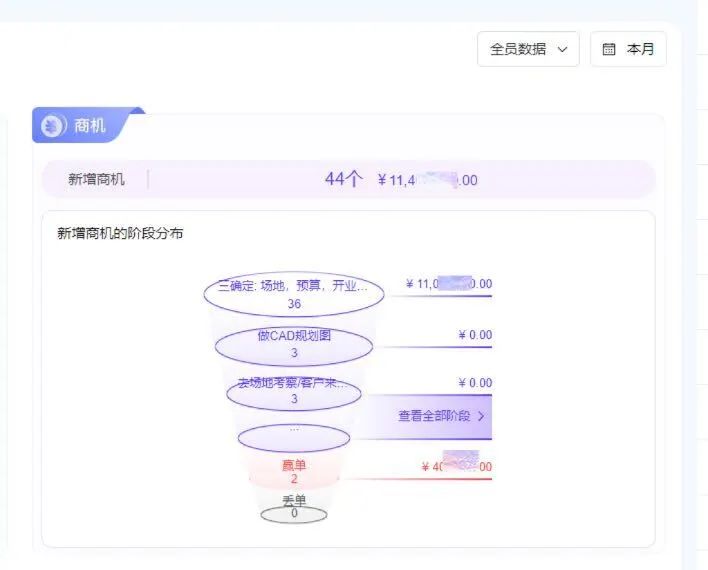Select the 商机 tab label
708x570 pixels.
click(x=90, y=126)
